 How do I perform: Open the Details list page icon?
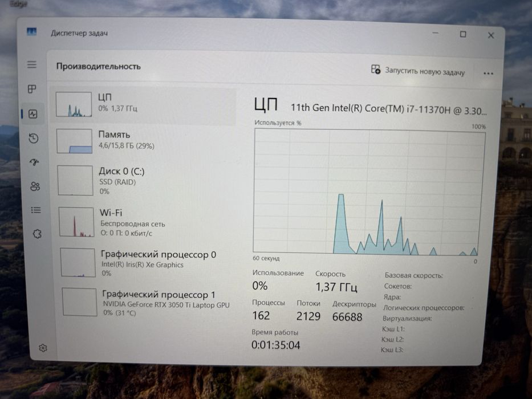coord(36,210)
